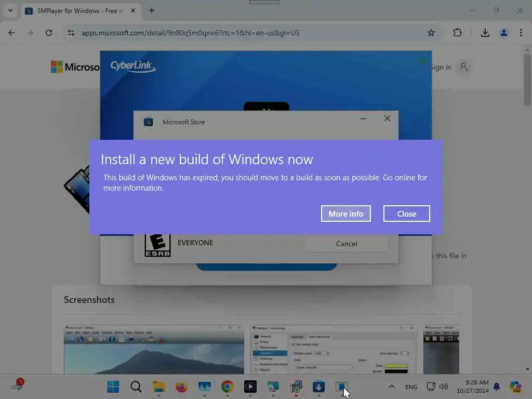Click the Screenshots section heading
Viewport: 532px width, 399px height.
(89, 300)
